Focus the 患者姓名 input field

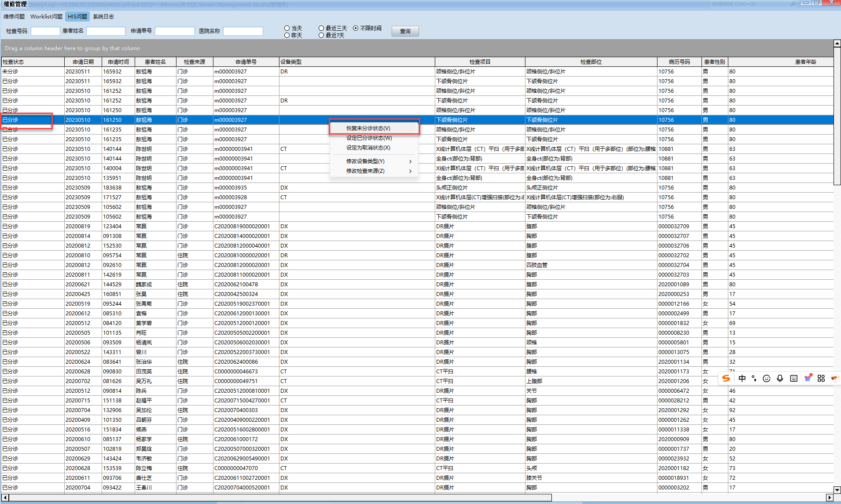click(x=106, y=31)
